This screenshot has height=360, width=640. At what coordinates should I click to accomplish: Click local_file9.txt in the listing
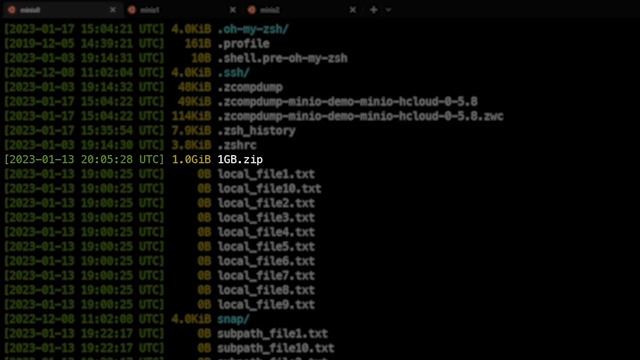266,304
